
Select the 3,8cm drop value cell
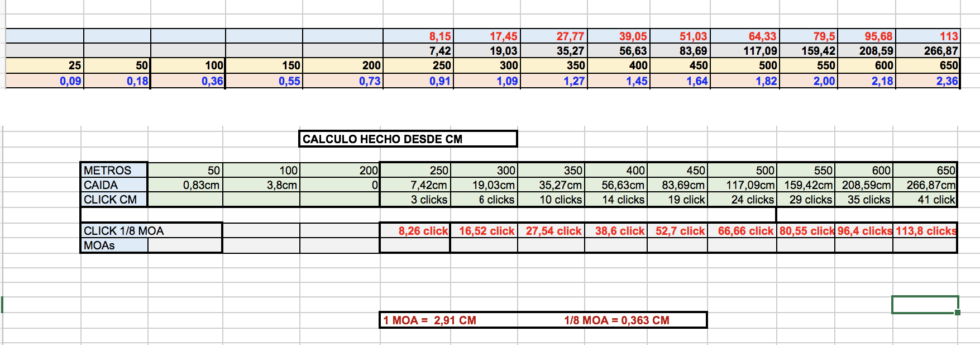point(261,185)
